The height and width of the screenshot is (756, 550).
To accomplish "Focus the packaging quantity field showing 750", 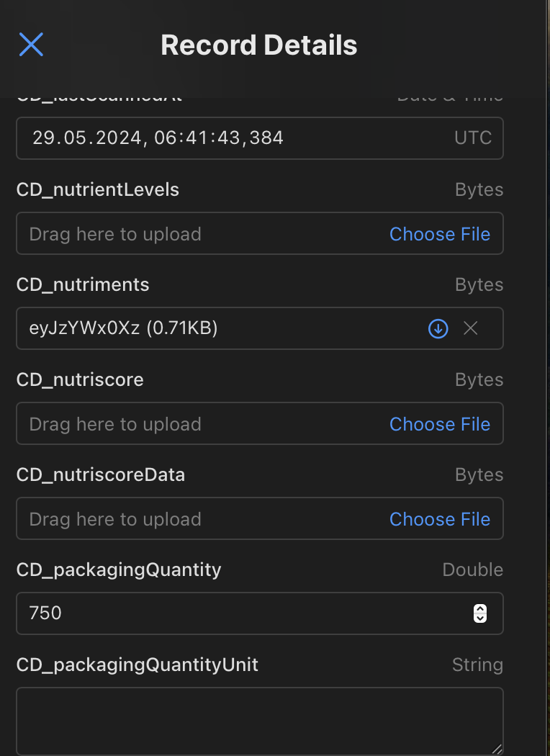I will [238, 613].
